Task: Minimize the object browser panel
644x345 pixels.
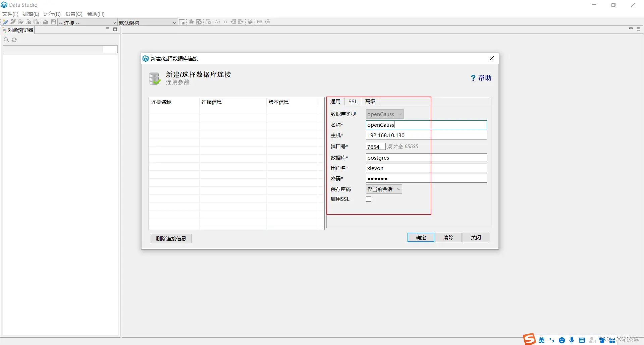Action: pyautogui.click(x=107, y=29)
